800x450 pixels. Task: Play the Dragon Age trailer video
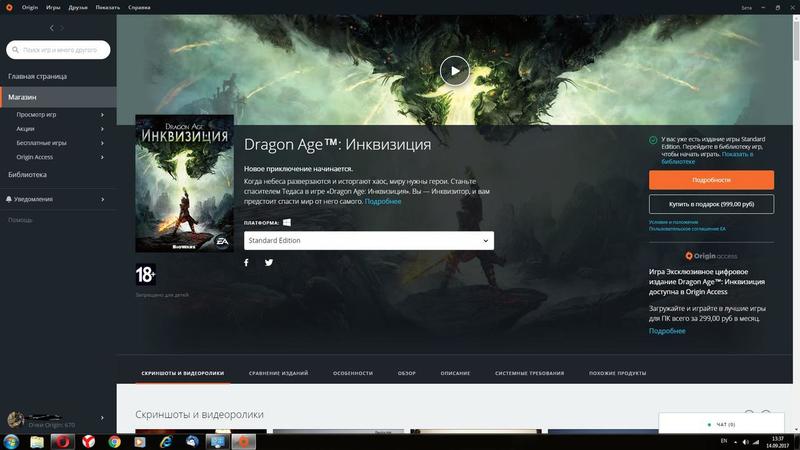tap(455, 71)
